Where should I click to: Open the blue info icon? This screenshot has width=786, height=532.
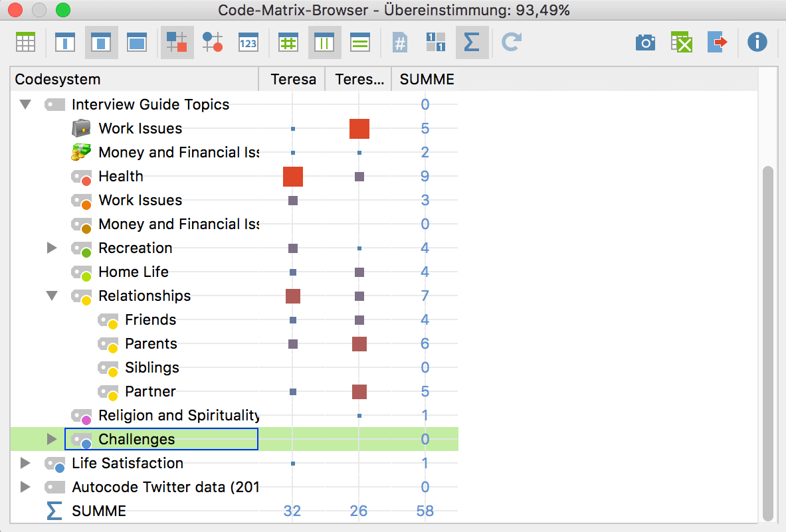click(x=757, y=43)
